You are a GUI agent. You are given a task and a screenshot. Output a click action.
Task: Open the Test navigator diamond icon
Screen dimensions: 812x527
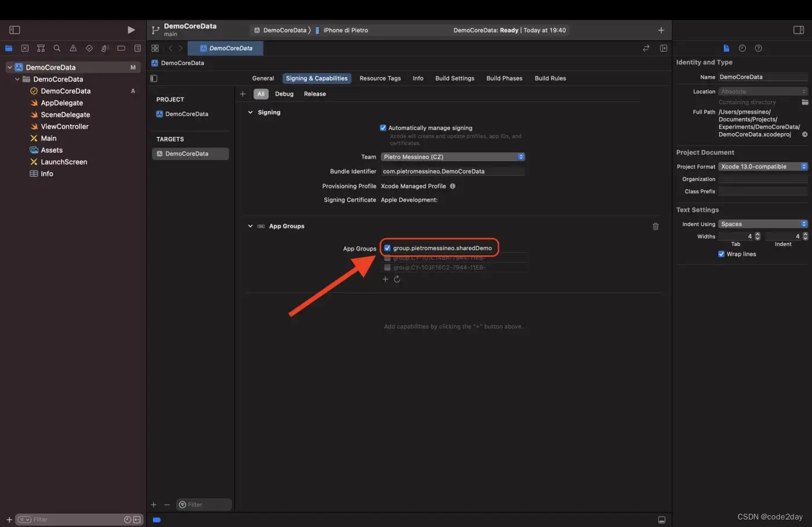pyautogui.click(x=89, y=48)
